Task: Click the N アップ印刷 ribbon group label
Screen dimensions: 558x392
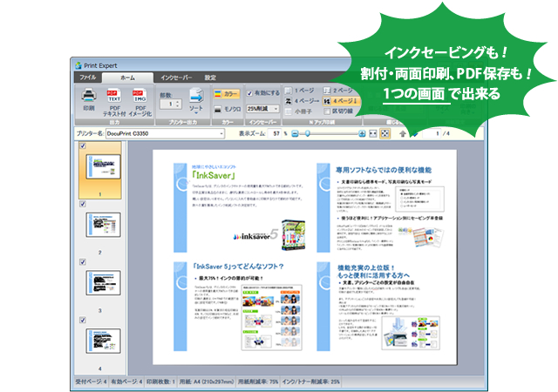Action: click(x=322, y=122)
